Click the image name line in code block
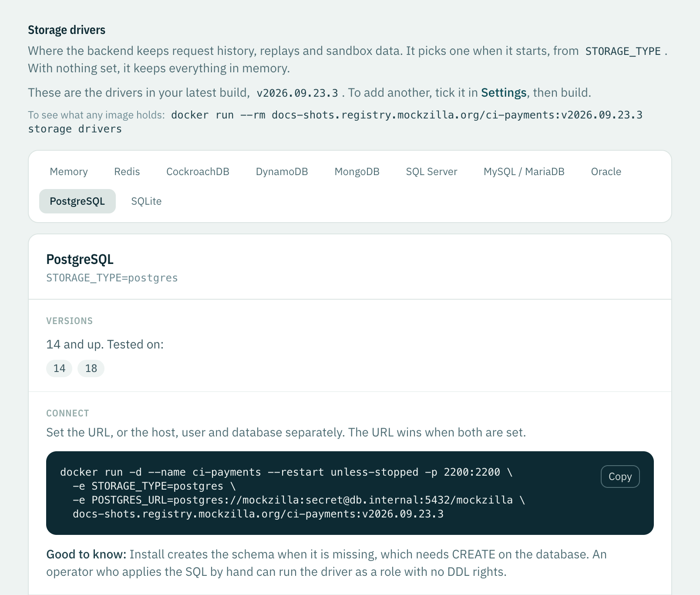This screenshot has height=595, width=700. coord(258,514)
